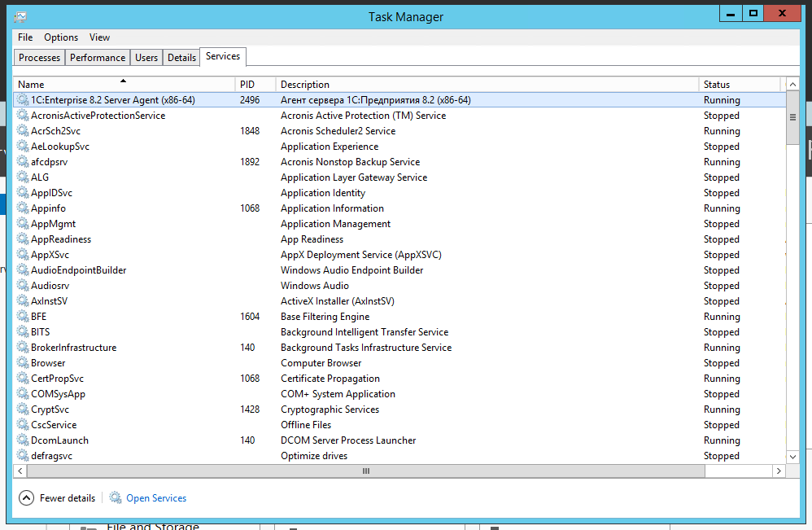Click the vertical scrollbar up arrow
Viewport: 812px width, 530px height.
point(792,84)
